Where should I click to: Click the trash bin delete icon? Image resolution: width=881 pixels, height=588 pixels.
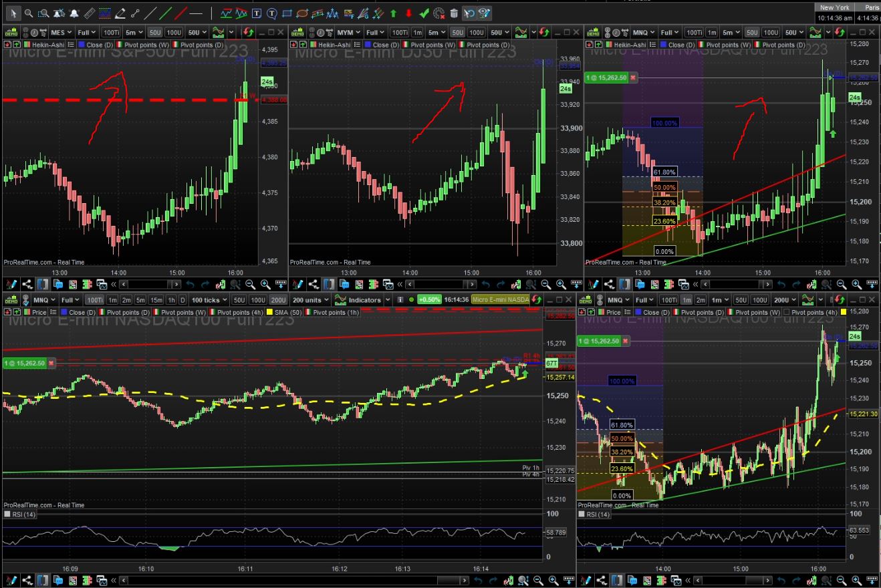[x=454, y=13]
